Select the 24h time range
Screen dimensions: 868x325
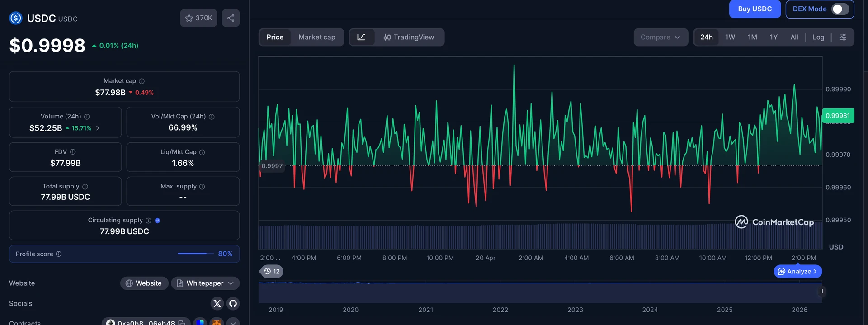[x=707, y=38]
